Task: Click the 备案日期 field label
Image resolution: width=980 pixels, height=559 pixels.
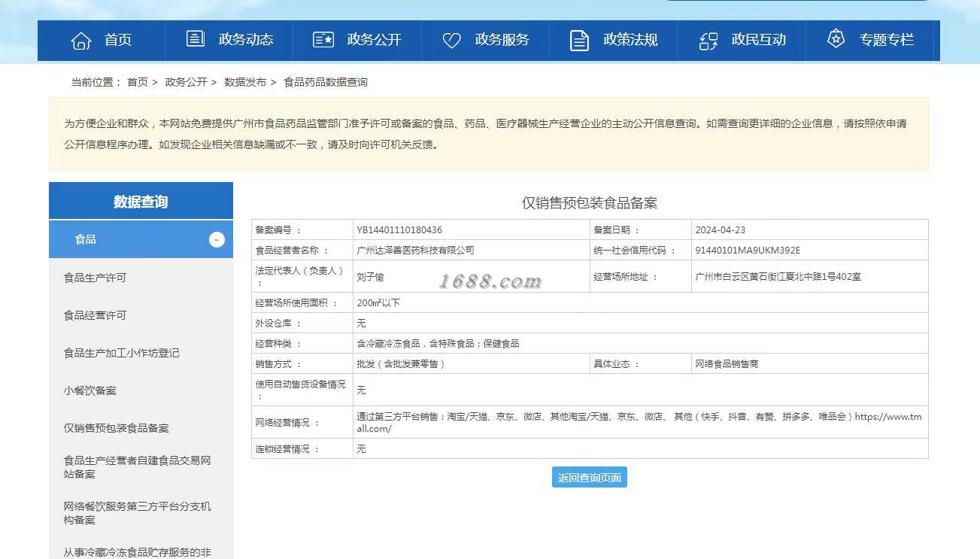Action: (x=616, y=230)
